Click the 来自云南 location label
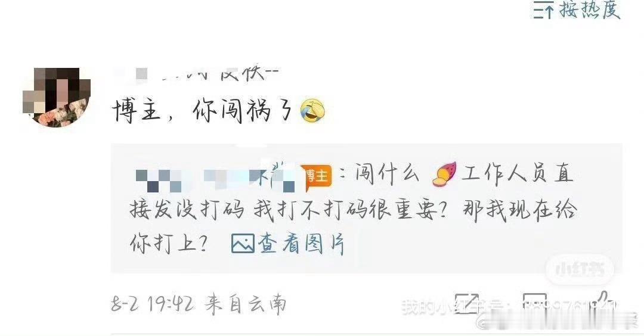Image resolution: width=644 pixels, height=336 pixels. click(x=246, y=304)
